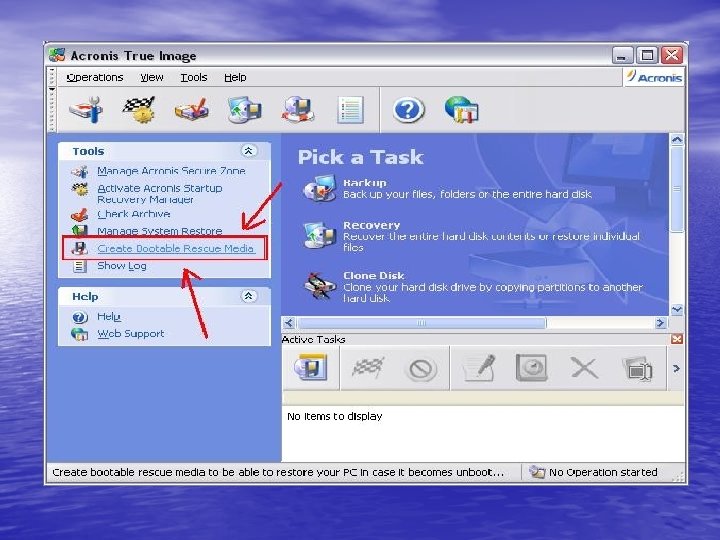Open Manage System Restore link

click(x=159, y=231)
